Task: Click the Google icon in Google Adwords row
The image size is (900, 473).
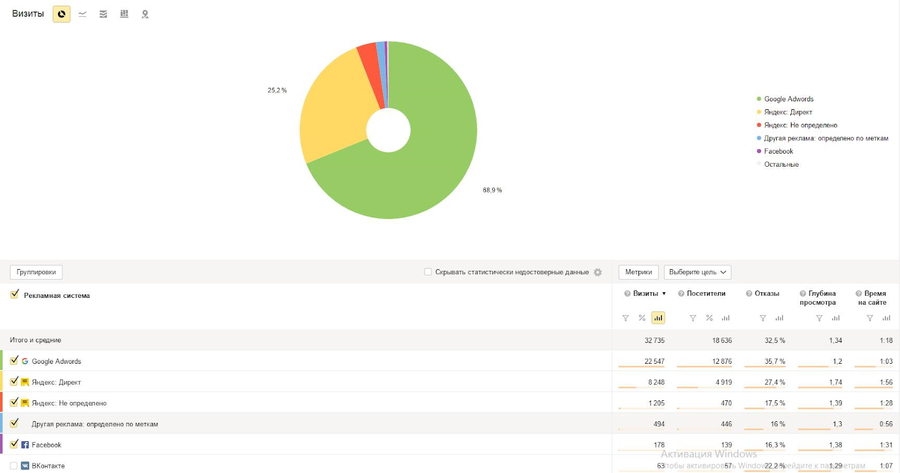Action: 25,361
